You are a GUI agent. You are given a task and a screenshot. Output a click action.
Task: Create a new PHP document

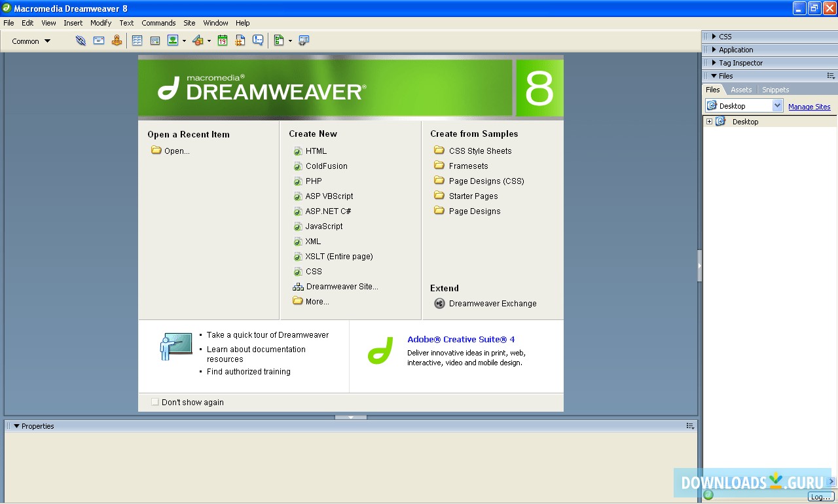314,181
